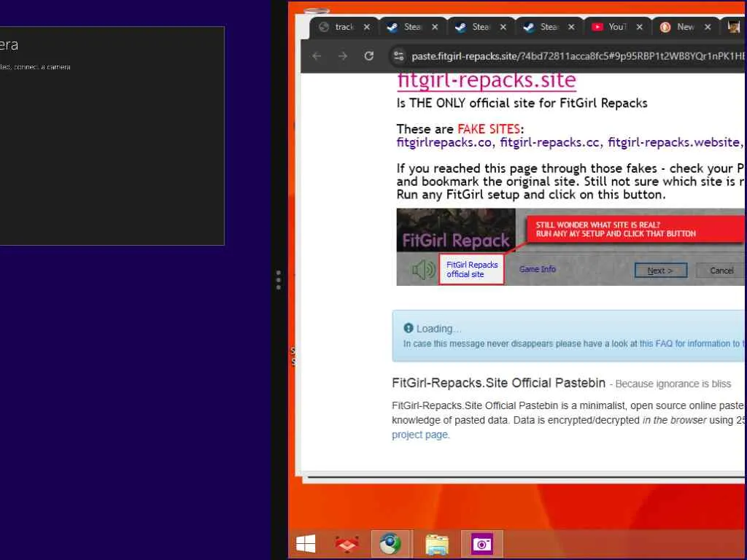Viewport: 747px width, 560px height.
Task: Click the 'Because ignorance is bliss' subtitle
Action: coord(673,384)
